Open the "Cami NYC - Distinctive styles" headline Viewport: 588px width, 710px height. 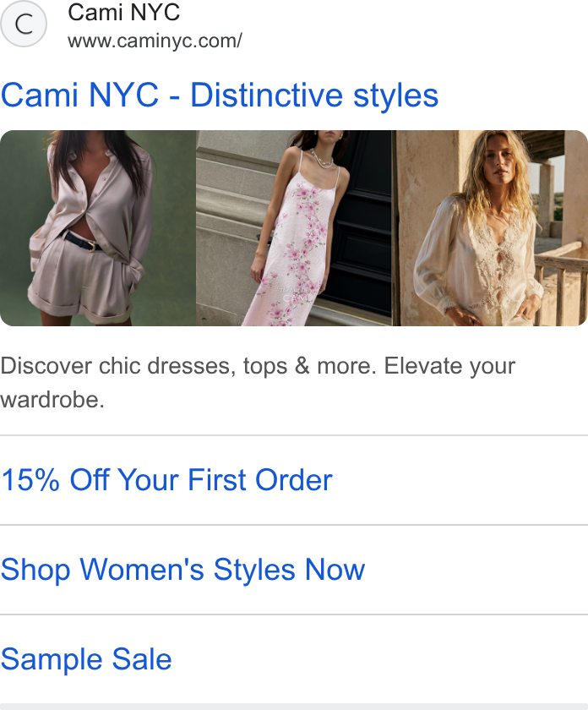pos(220,95)
